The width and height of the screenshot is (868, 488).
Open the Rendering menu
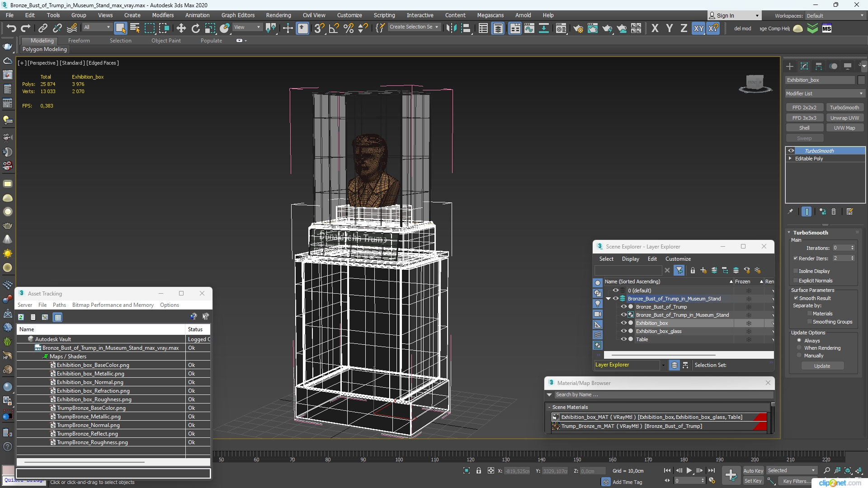[x=278, y=15]
